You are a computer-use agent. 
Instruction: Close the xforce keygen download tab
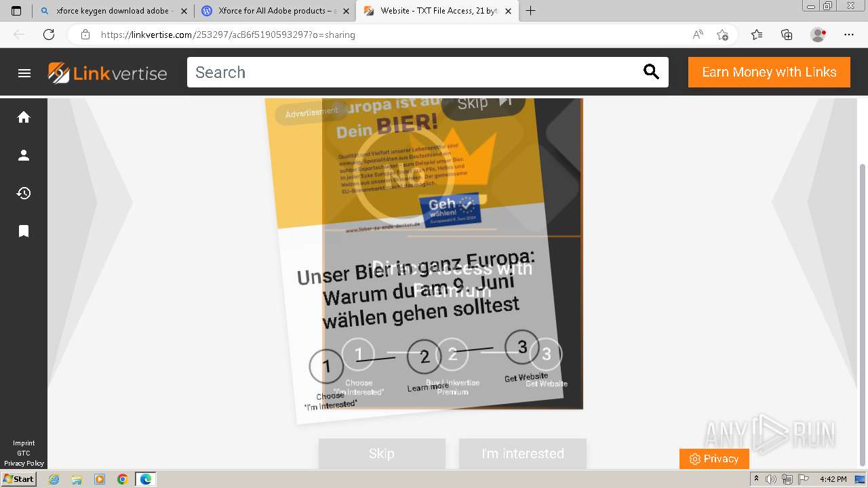184,11
